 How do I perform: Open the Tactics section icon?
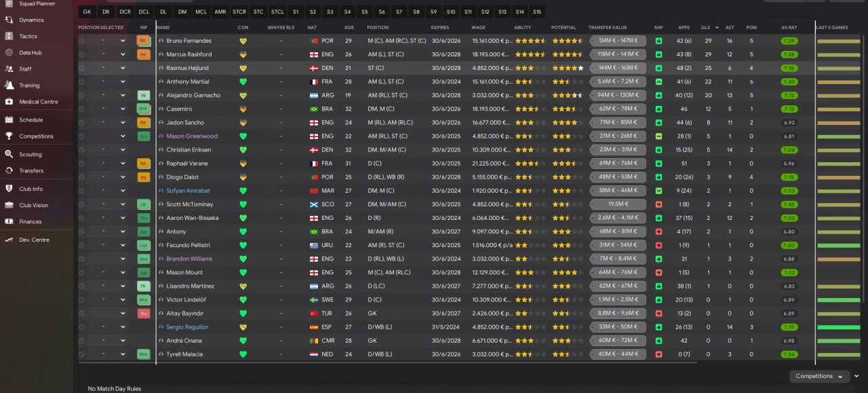[x=9, y=36]
